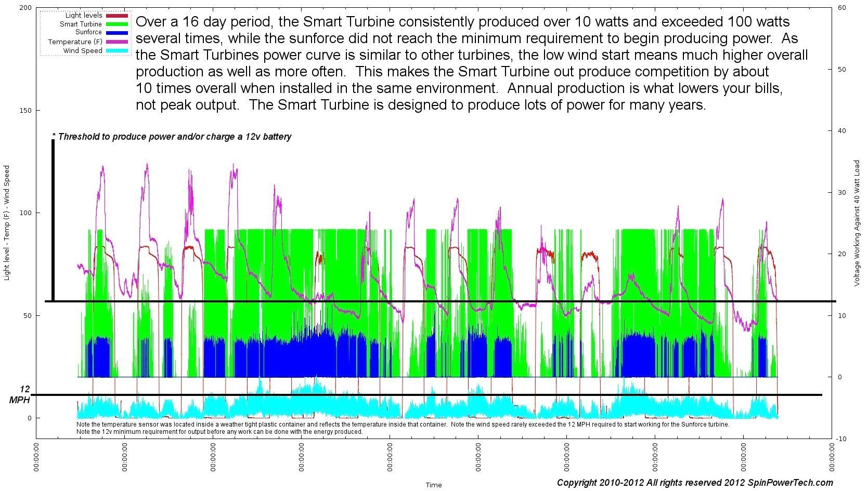Select the 'Light levels' legend label
This screenshot has height=491, width=868.
[84, 16]
